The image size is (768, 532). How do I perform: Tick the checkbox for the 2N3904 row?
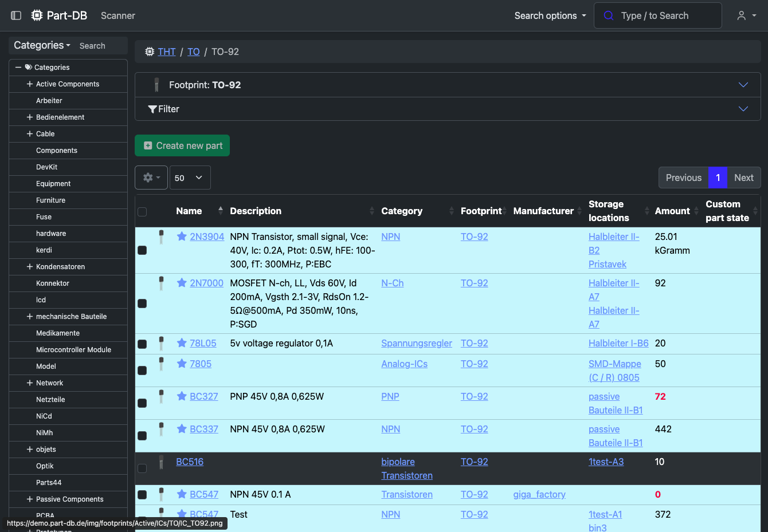point(142,250)
